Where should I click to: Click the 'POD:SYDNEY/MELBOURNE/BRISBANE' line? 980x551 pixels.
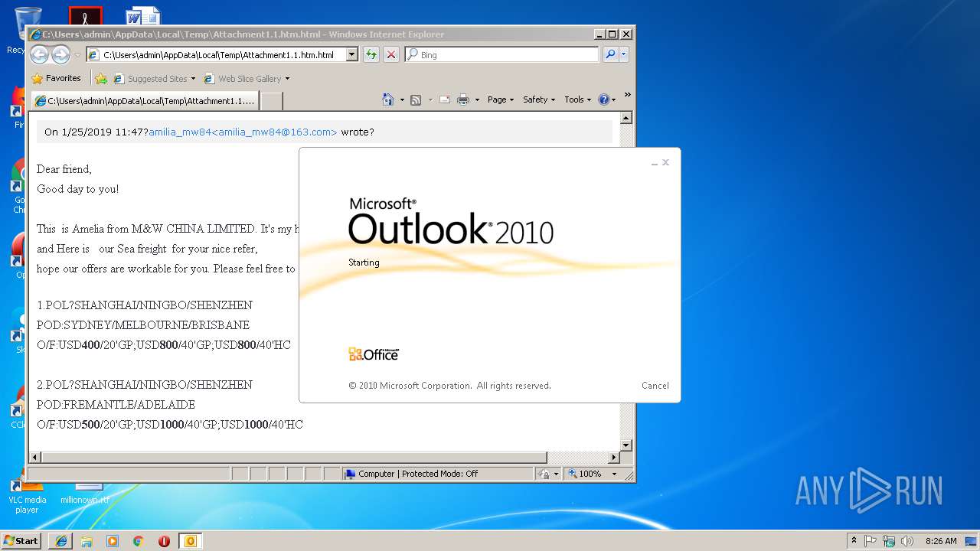coord(143,325)
